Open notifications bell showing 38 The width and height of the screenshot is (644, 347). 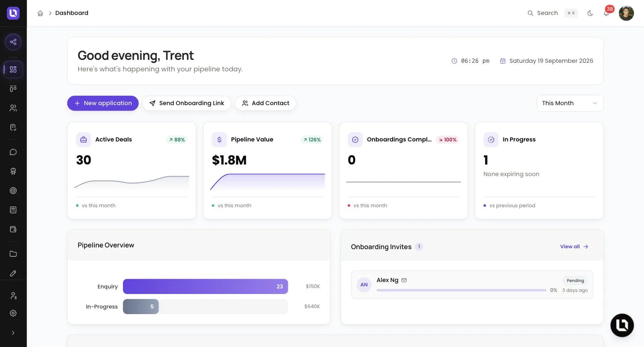[606, 13]
